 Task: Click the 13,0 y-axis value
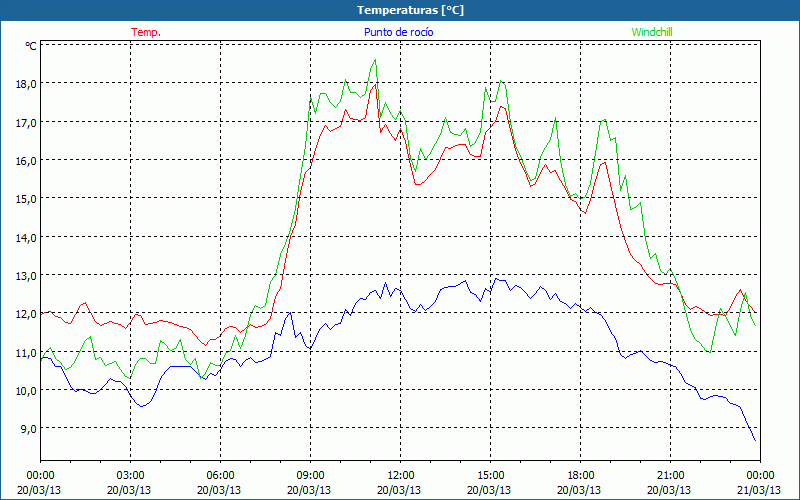pos(26,276)
